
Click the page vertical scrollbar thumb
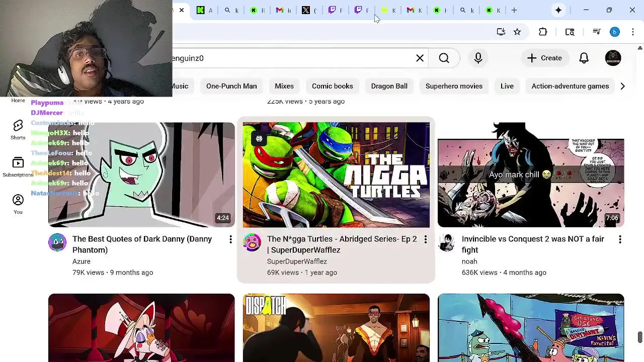(640, 337)
